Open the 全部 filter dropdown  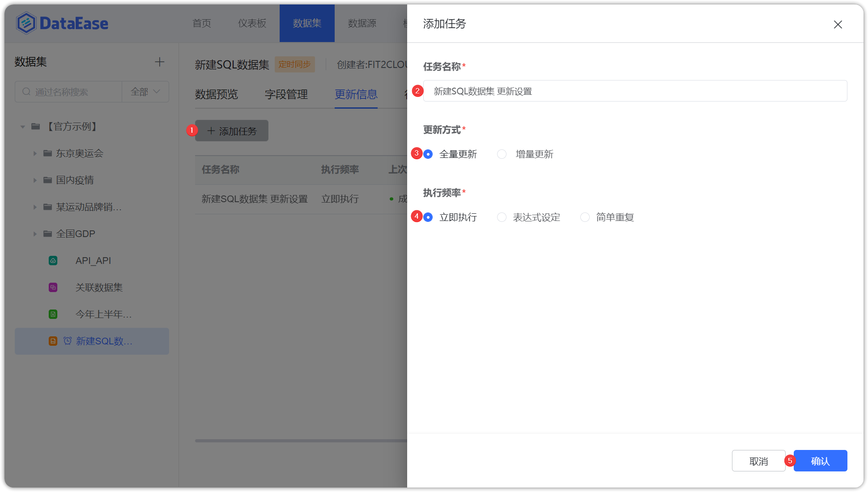(145, 92)
